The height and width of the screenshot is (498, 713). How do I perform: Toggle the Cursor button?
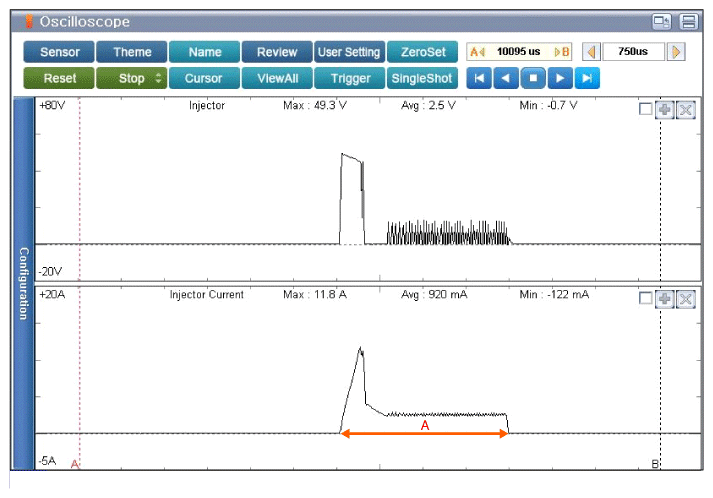pos(204,78)
